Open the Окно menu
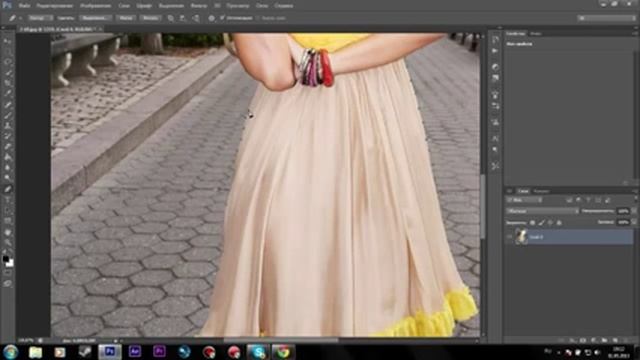 point(262,6)
